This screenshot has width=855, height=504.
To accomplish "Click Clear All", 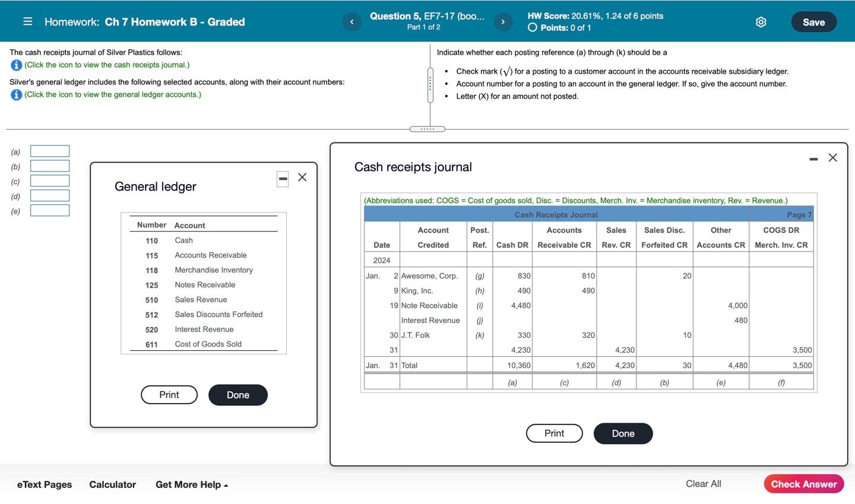I will click(704, 484).
